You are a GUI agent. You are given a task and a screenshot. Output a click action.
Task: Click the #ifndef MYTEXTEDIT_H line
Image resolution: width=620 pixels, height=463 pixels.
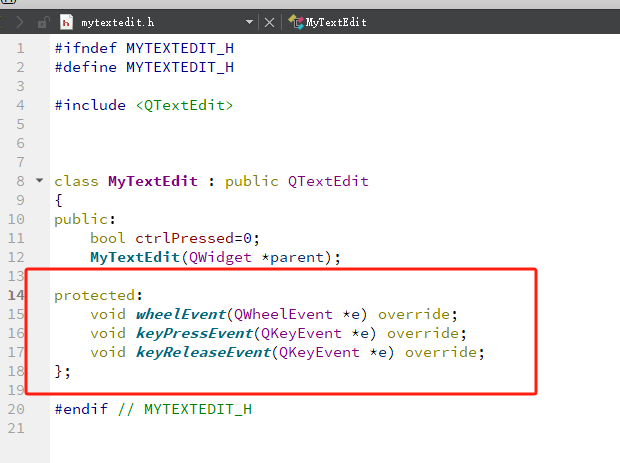144,48
